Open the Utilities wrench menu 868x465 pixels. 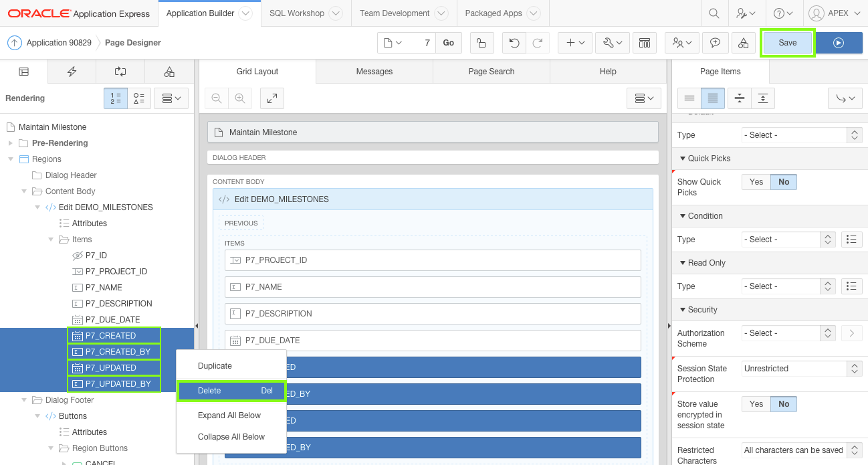point(612,43)
